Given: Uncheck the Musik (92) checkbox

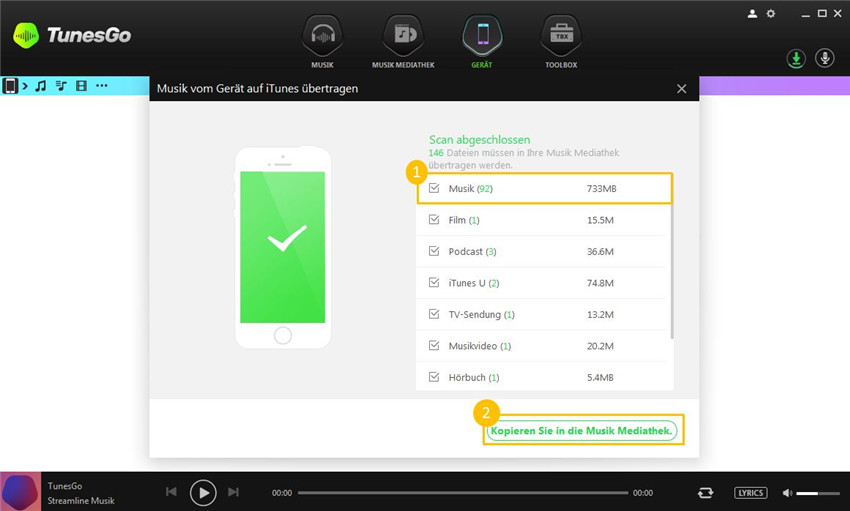Looking at the screenshot, I should coord(434,188).
